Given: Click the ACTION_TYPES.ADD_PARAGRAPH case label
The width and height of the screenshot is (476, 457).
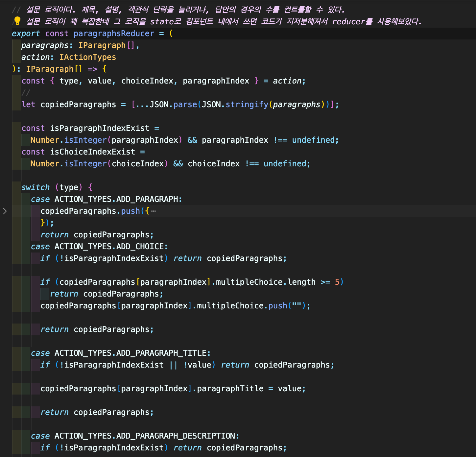Looking at the screenshot, I should [x=117, y=199].
